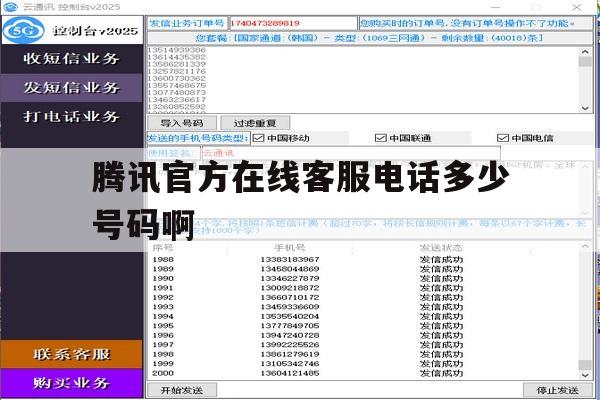This screenshot has width=600, height=400.
Task: Click 开始发送 button
Action: (x=182, y=390)
